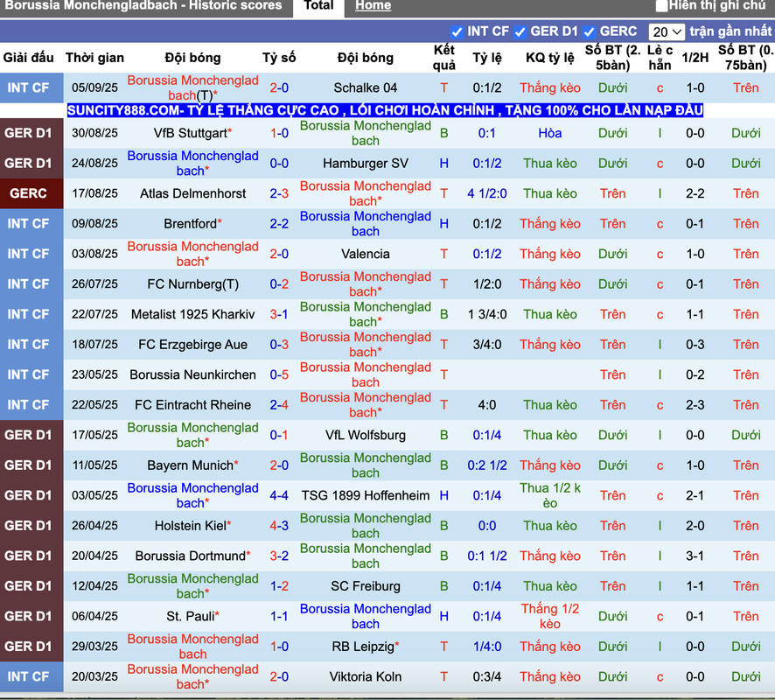The image size is (775, 700).
Task: Click the SUNCITY888.COM advertisement banner
Action: [x=385, y=110]
